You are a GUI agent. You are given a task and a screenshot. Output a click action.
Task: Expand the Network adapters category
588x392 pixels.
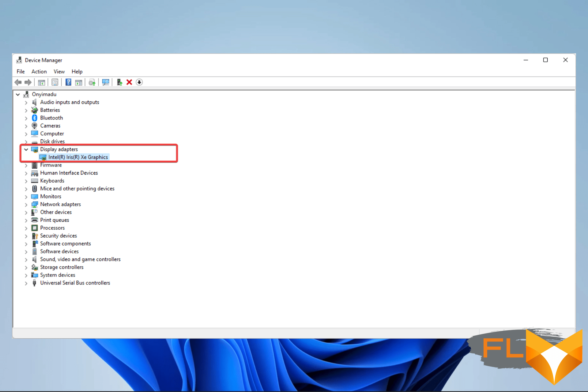tap(26, 205)
